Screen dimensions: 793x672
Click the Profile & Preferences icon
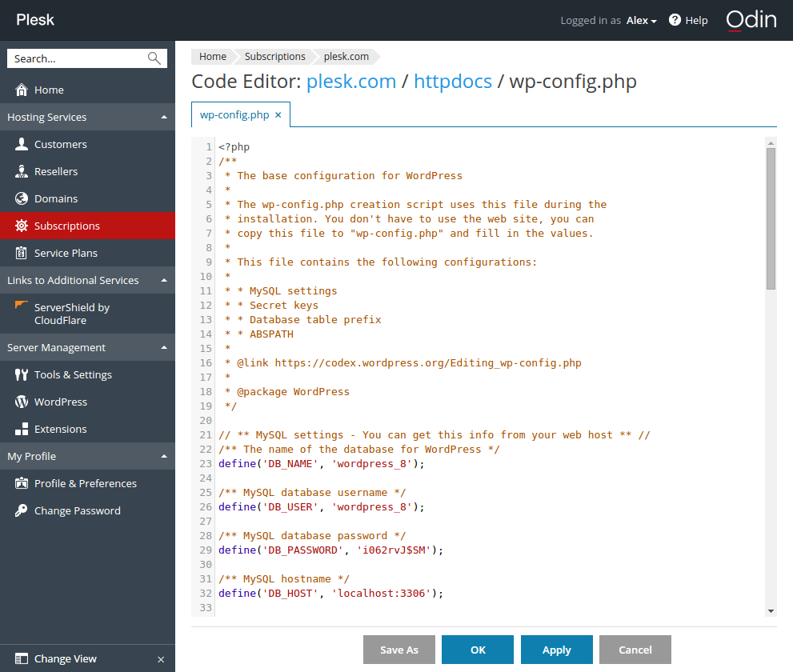(22, 483)
